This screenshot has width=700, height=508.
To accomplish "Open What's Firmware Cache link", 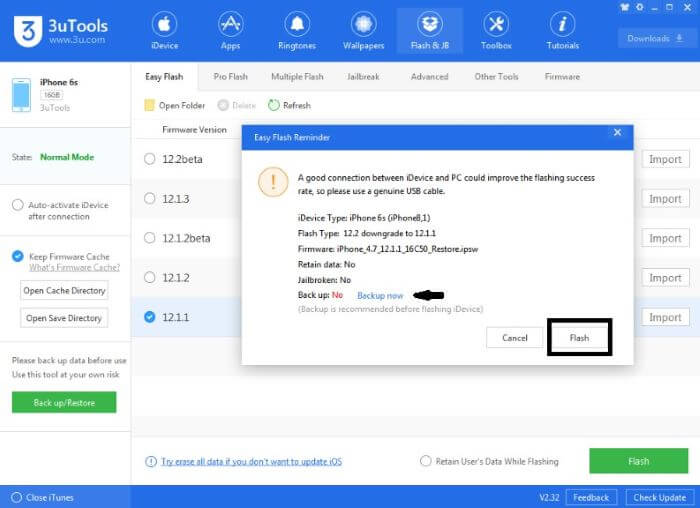I will (x=74, y=268).
